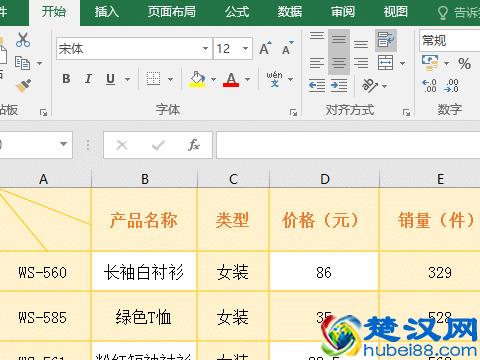Select the Format Painter brush
The width and height of the screenshot is (480, 360).
pyautogui.click(x=23, y=86)
